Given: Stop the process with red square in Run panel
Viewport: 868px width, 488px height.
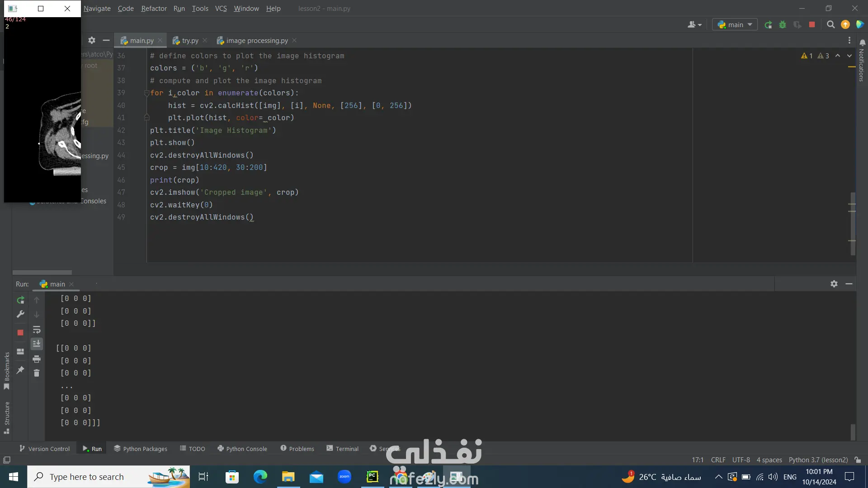Looking at the screenshot, I should (x=20, y=333).
